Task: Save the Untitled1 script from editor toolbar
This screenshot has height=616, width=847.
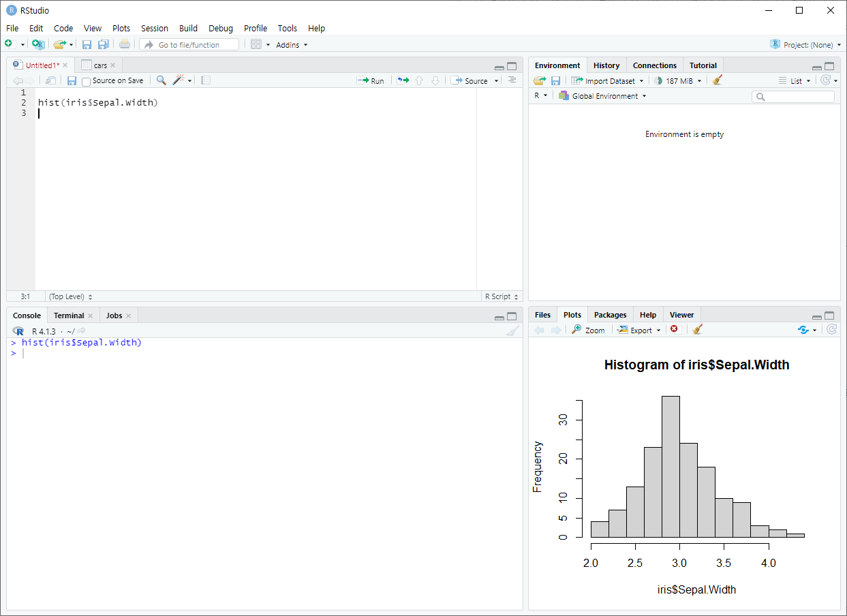Action: coord(72,80)
